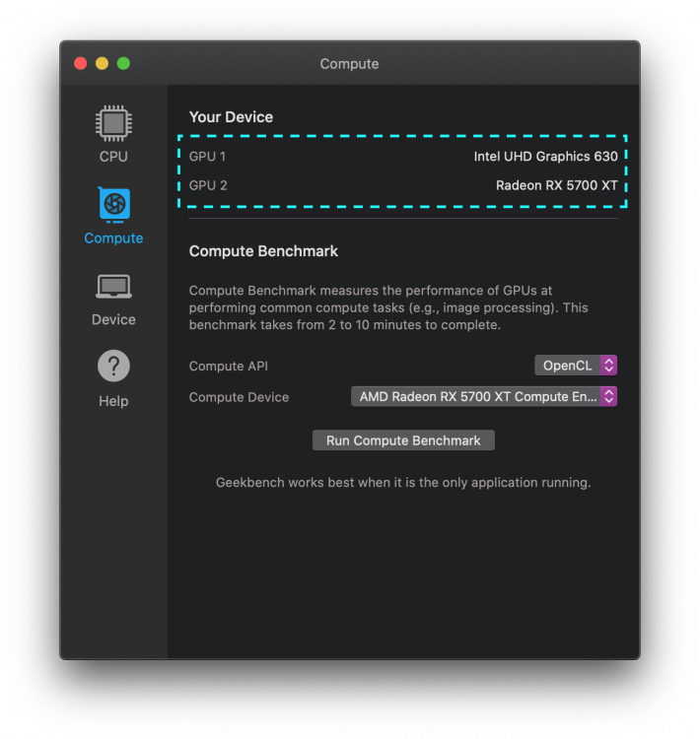This screenshot has width=700, height=739.
Task: Open the Help section
Action: (113, 379)
